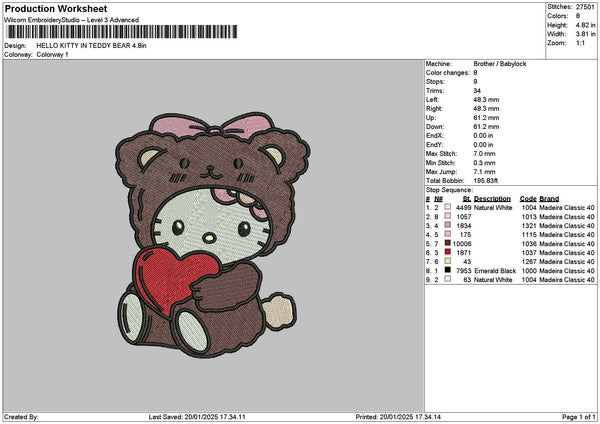This screenshot has width=600, height=424.
Task: Click the Down extent value 61.2 mm
Action: click(486, 127)
